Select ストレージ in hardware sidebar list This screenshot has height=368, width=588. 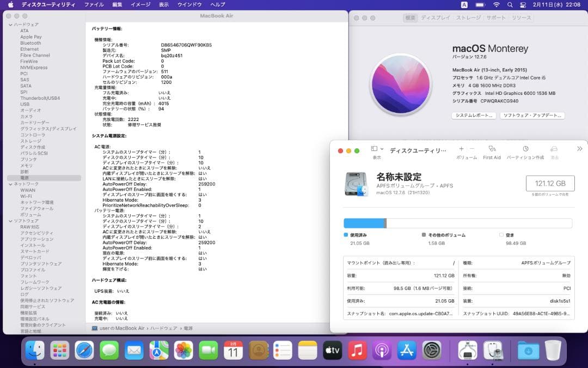[x=30, y=141]
